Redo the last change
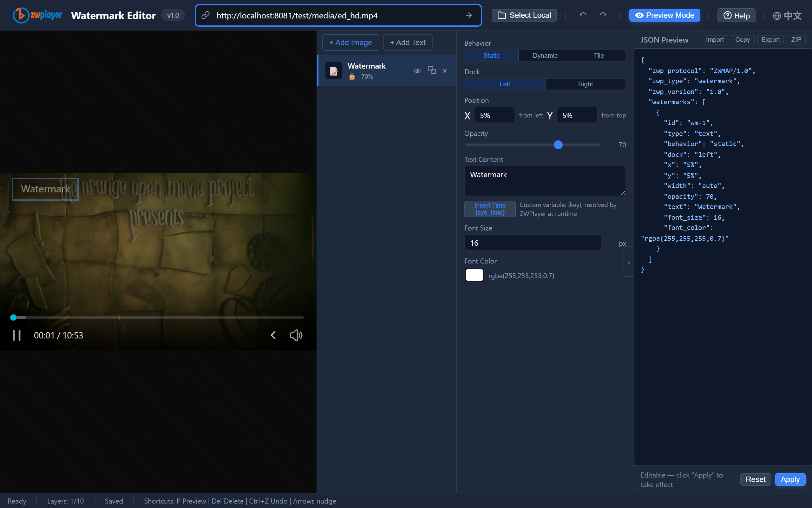The image size is (812, 508). tap(603, 15)
